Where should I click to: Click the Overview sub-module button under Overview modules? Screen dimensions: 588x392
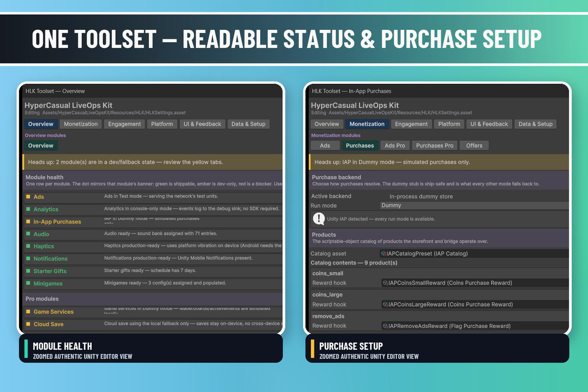coord(41,146)
